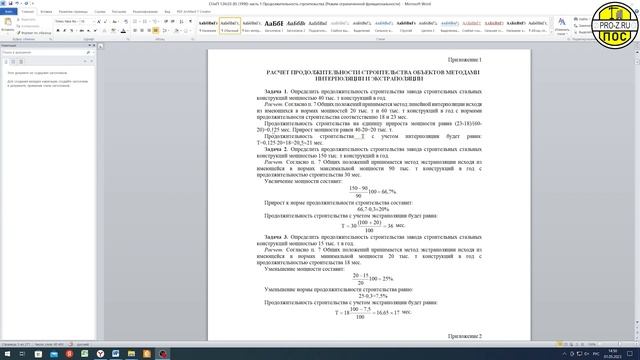Open text effects icon in Font group
This screenshot has width=640, height=360.
pyautogui.click(x=104, y=30)
